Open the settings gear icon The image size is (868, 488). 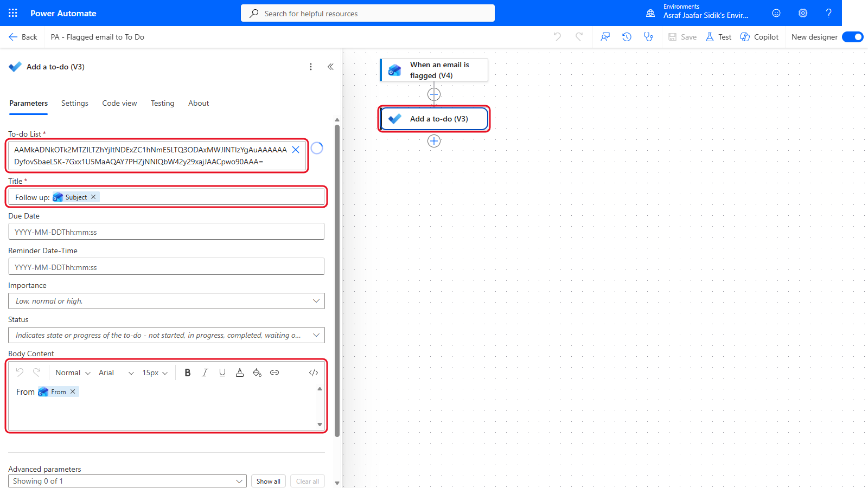click(x=803, y=13)
